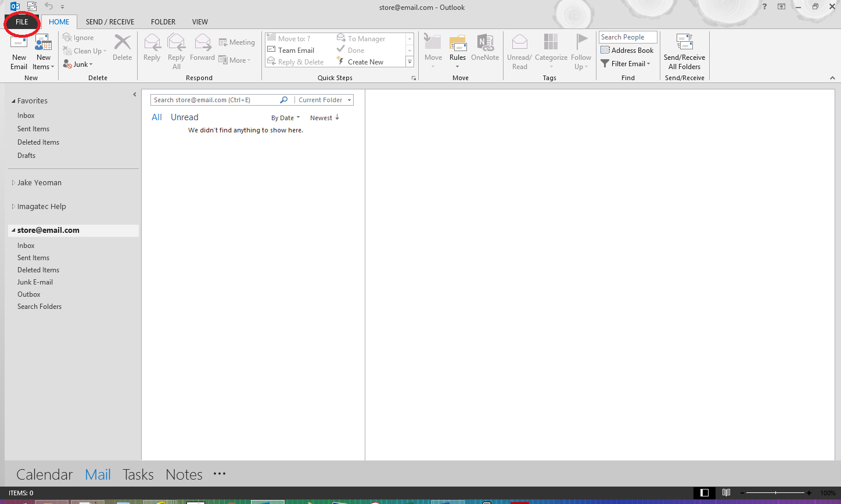Open the FILE tab
This screenshot has height=504, width=841.
coord(21,22)
